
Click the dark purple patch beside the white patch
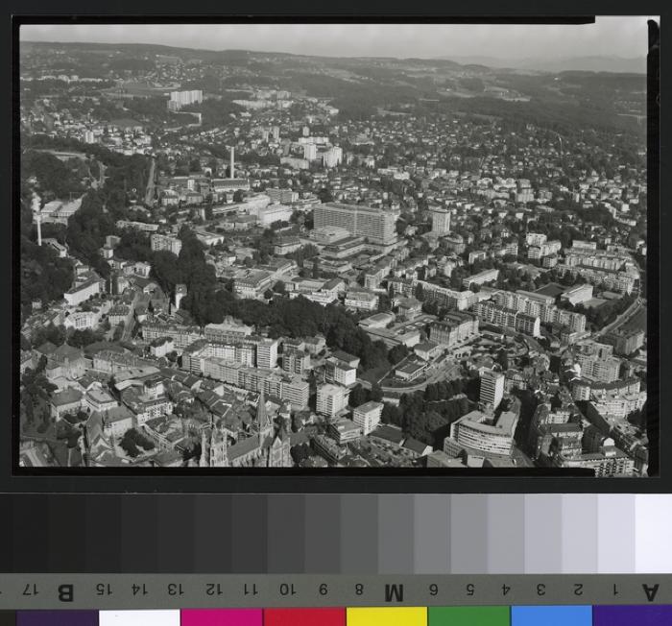click(58, 618)
